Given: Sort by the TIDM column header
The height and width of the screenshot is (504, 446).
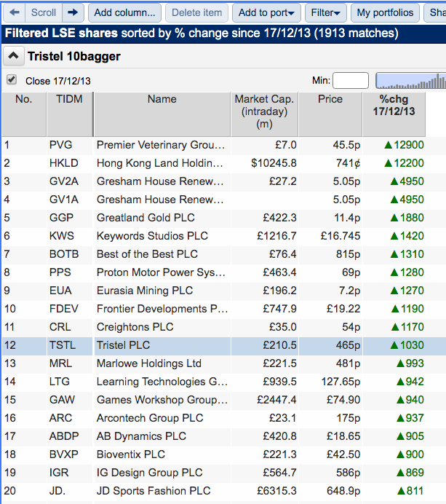Looking at the screenshot, I should [69, 114].
